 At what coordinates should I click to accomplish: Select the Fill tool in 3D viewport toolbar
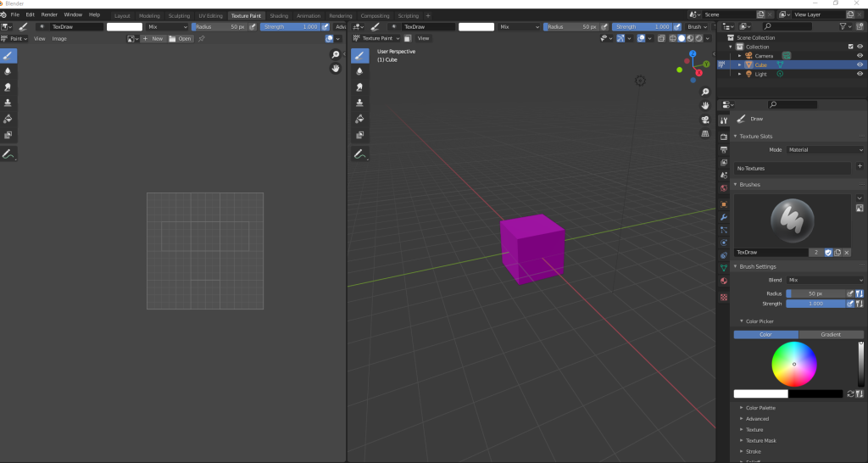point(359,119)
